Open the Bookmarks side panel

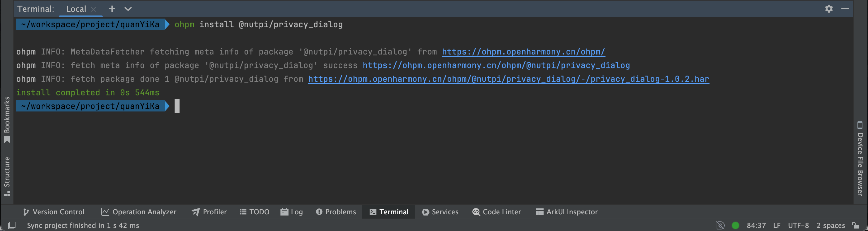point(7,120)
